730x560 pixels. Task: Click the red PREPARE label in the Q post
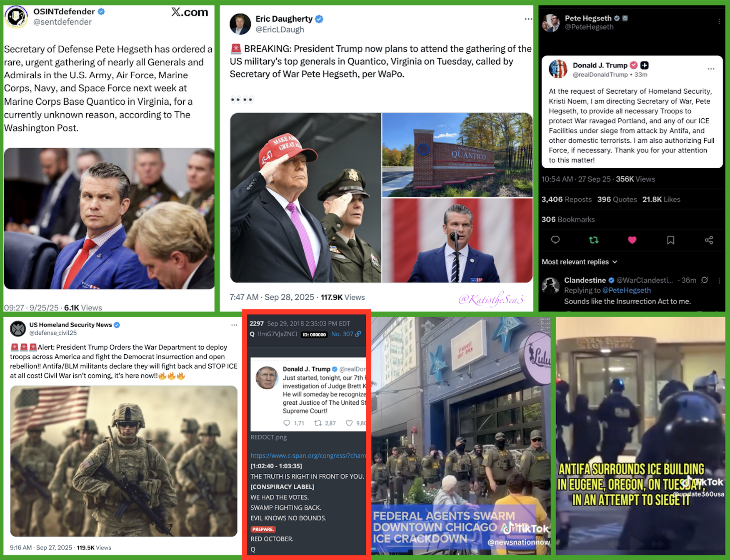click(x=263, y=529)
